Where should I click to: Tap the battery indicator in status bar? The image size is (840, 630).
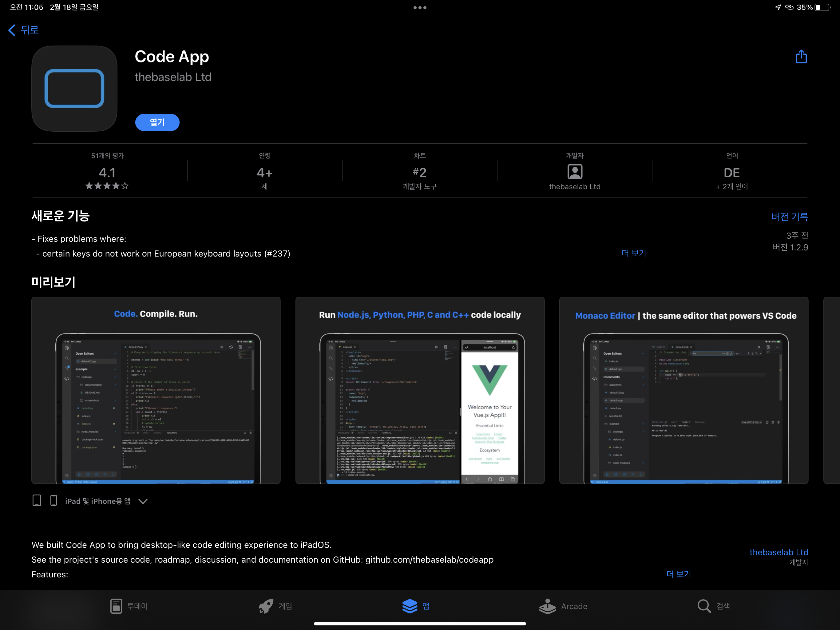point(822,8)
